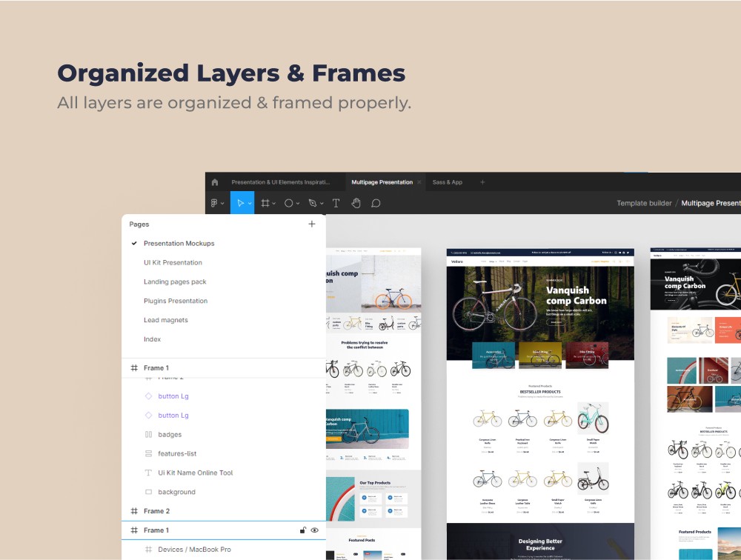Screen dimensions: 741x560
Task: Click the Template builder breadcrumb
Action: click(x=644, y=203)
